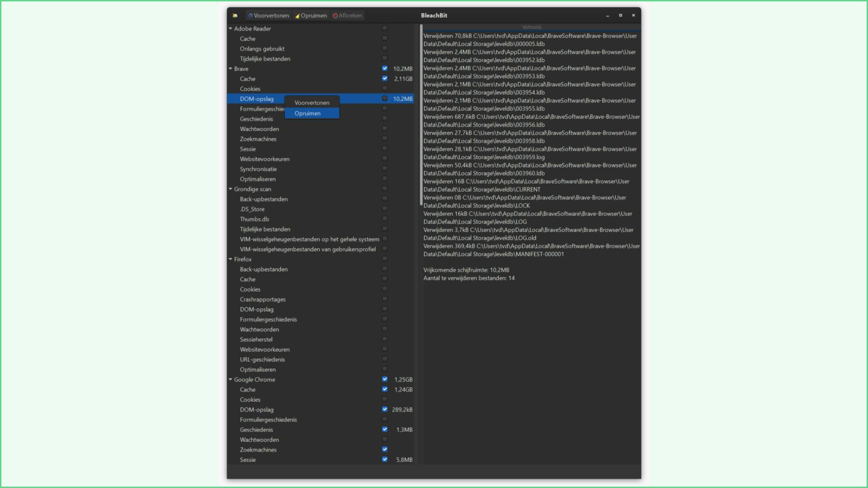Screen dimensions: 868x488
Task: Select the Firefox Crashrapportages item
Action: tap(263, 299)
